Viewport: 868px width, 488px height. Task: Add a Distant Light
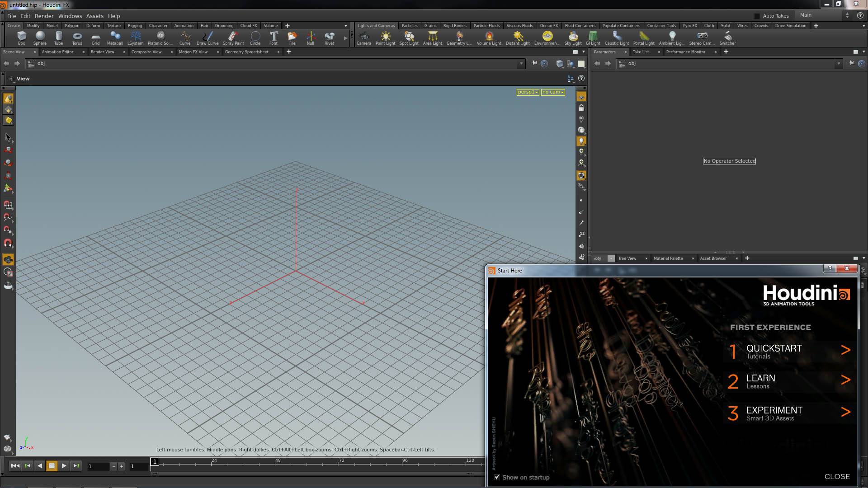pos(518,38)
